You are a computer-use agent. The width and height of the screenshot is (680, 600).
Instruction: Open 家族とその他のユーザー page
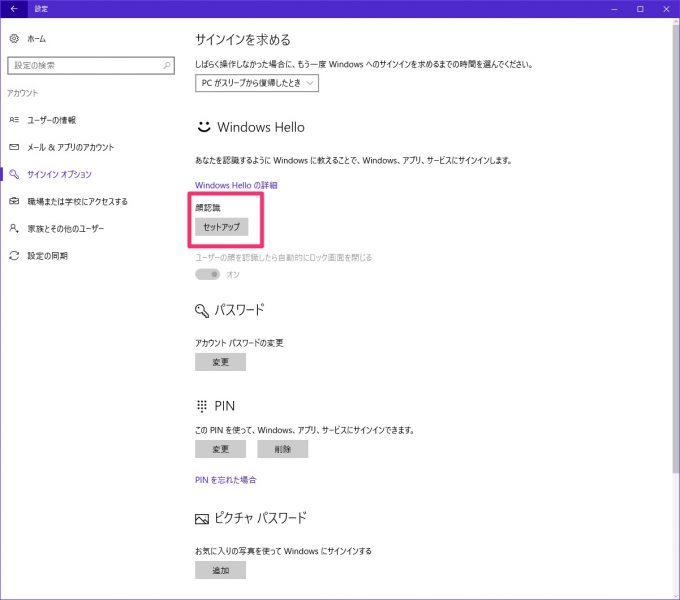(x=65, y=228)
